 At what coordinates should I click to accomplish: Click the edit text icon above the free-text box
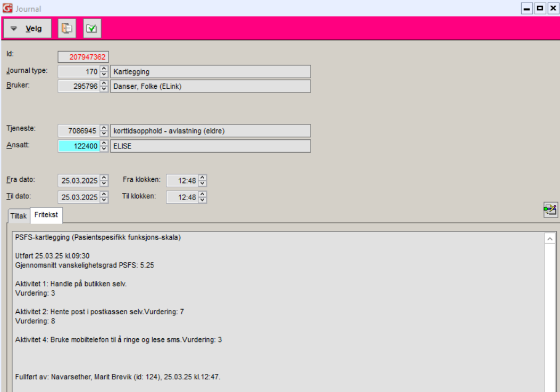550,210
